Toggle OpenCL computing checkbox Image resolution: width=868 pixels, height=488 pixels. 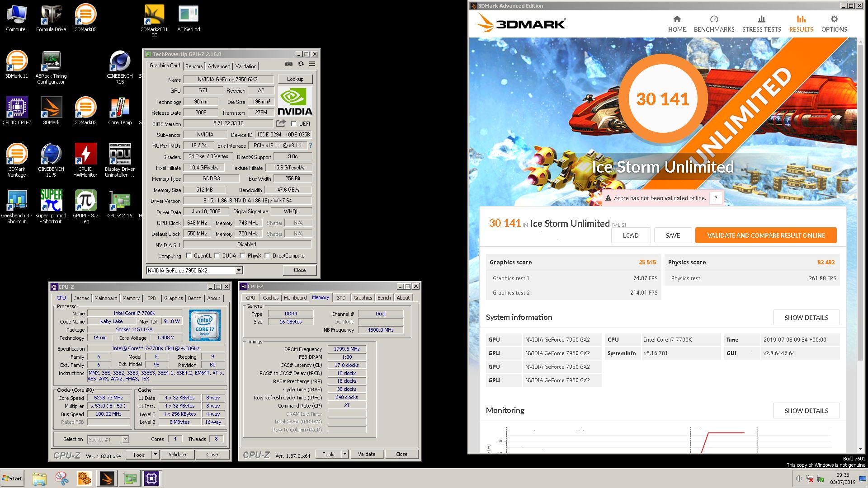pyautogui.click(x=189, y=255)
